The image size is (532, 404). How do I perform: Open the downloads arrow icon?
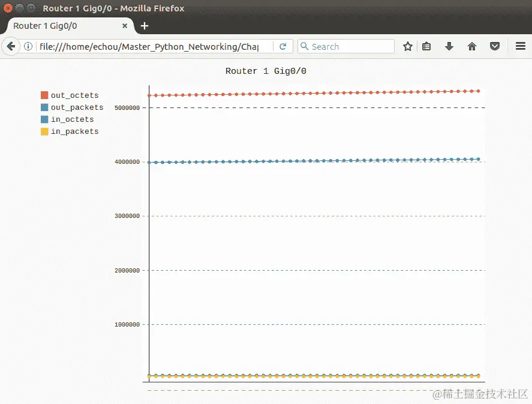449,46
